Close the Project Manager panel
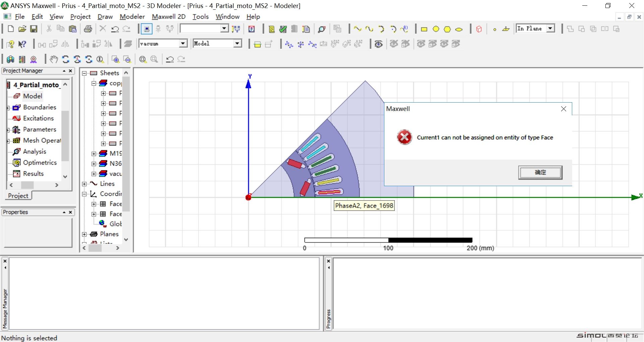Viewport: 644px width, 342px height. click(x=70, y=71)
